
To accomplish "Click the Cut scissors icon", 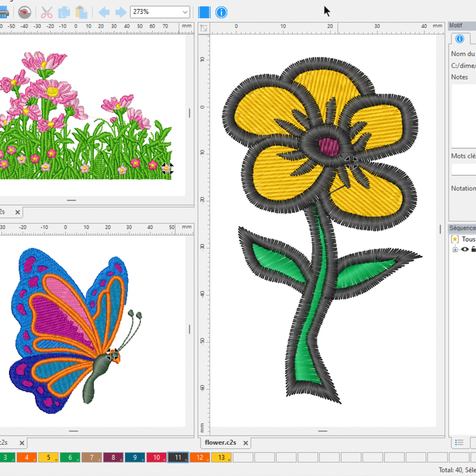I will (x=47, y=12).
